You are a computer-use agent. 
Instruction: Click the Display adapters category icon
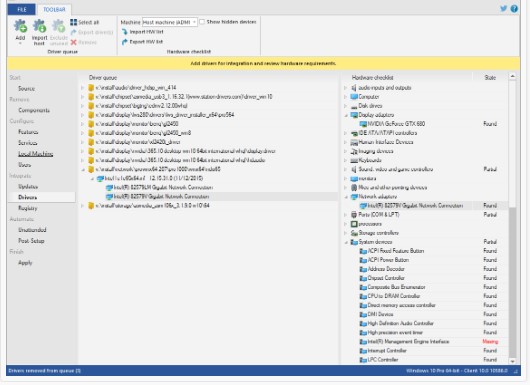coord(354,115)
